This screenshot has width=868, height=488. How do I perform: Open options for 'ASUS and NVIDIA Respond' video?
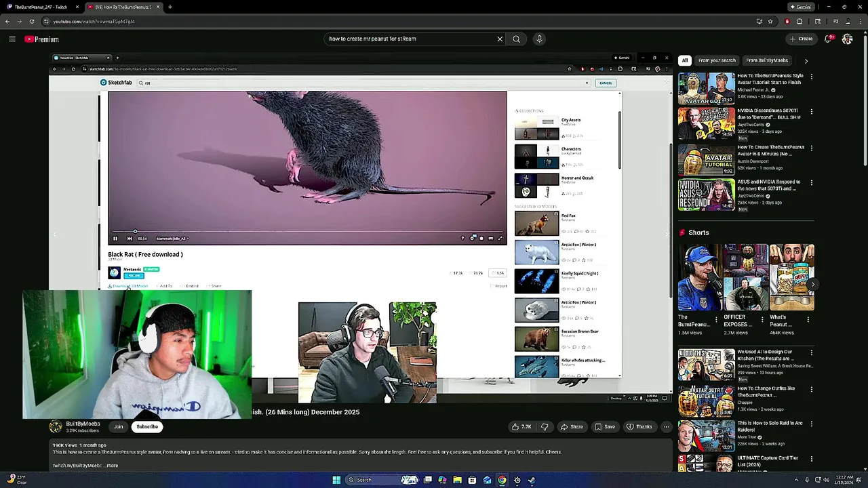[x=811, y=182]
